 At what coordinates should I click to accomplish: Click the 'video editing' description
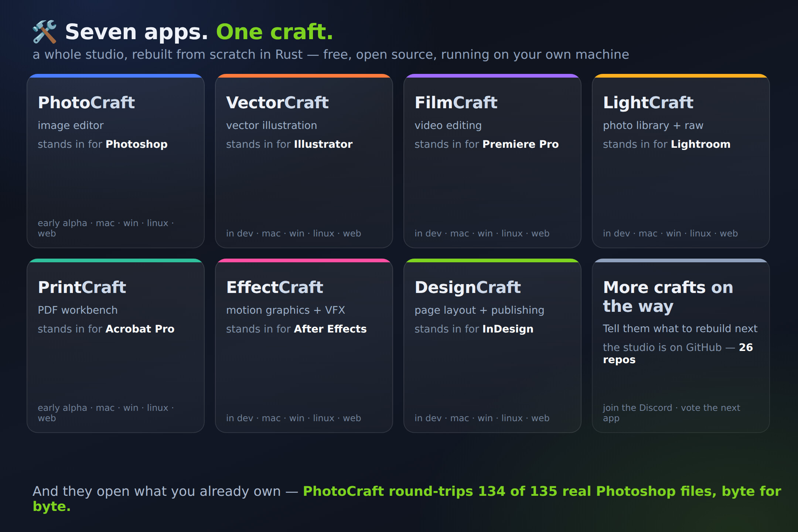pyautogui.click(x=448, y=126)
